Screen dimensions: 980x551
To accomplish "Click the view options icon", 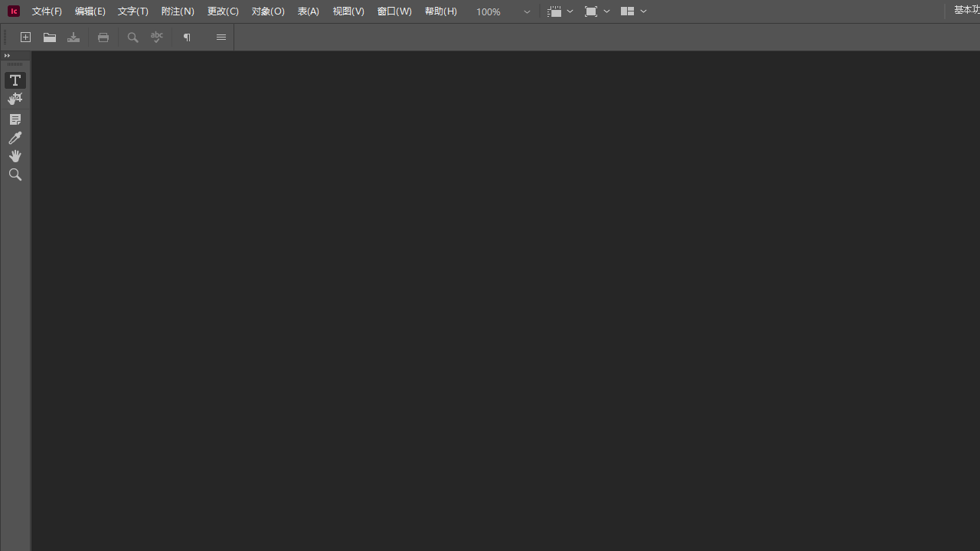I will point(555,11).
